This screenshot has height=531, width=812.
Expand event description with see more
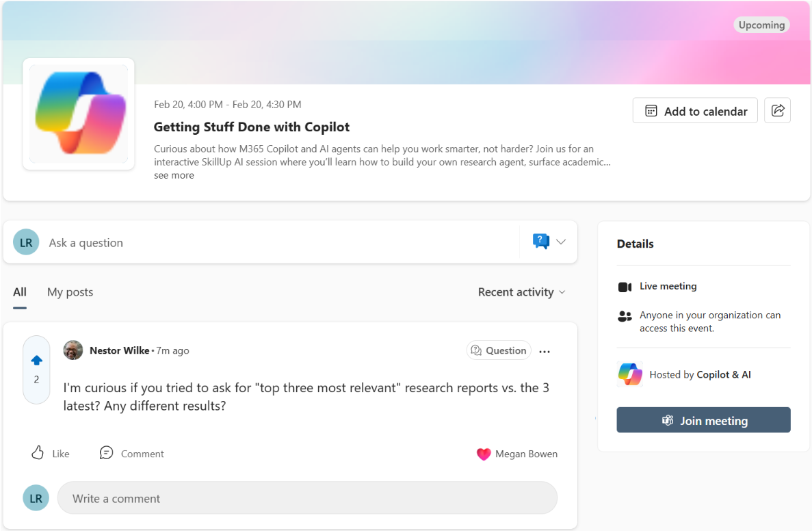174,175
